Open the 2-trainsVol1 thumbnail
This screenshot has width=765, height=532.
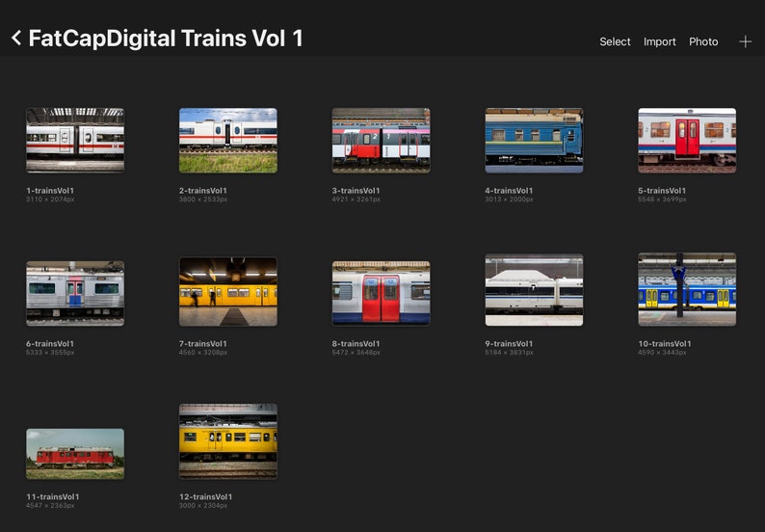tap(227, 141)
